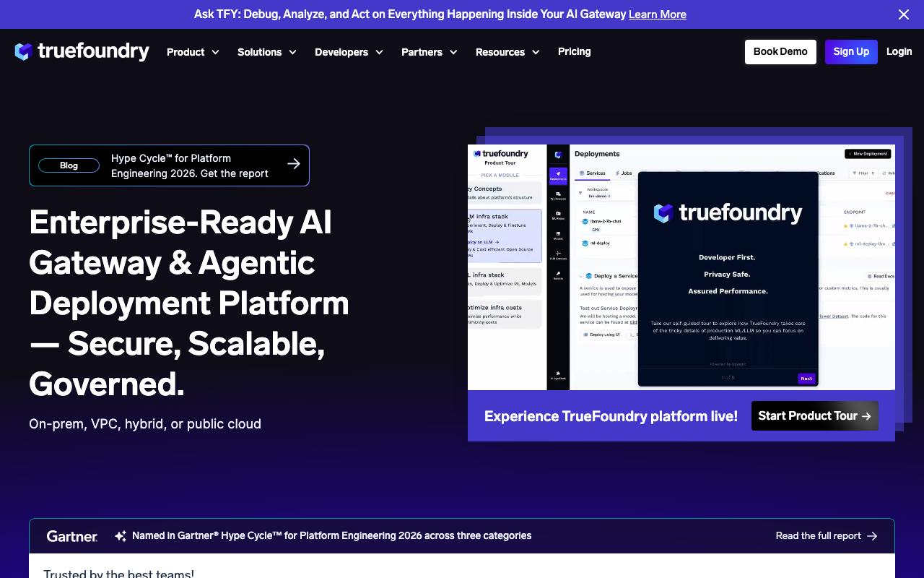The height and width of the screenshot is (578, 924).
Task: Go to the Pricing page
Action: pyautogui.click(x=575, y=51)
